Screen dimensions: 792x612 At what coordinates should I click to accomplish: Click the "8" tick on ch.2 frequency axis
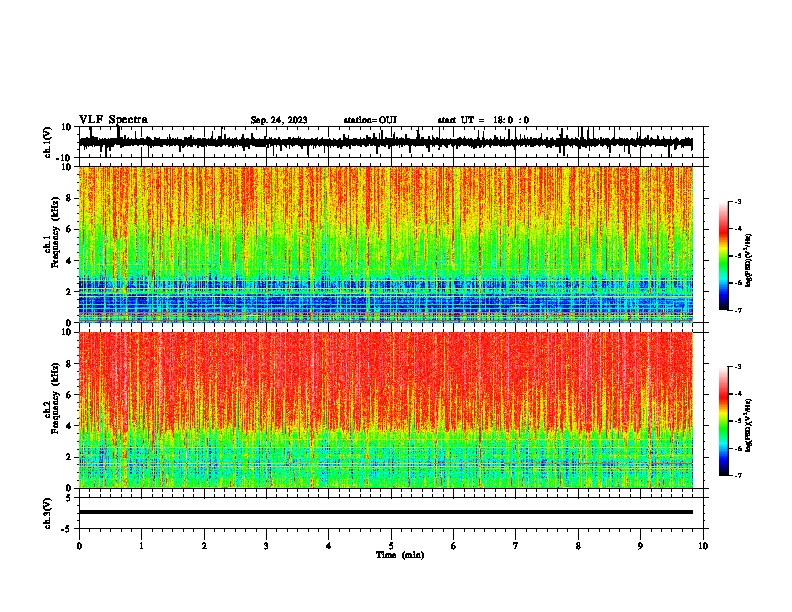pyautogui.click(x=69, y=364)
